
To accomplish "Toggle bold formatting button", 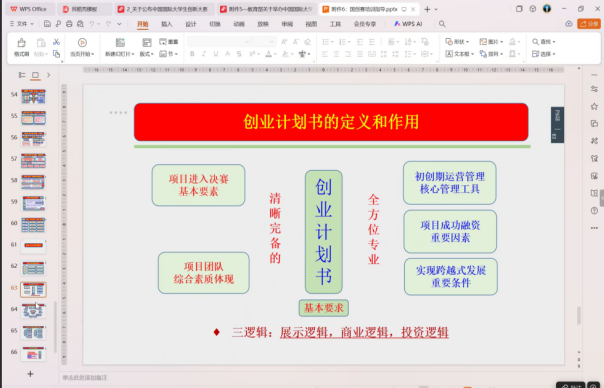I will pos(192,54).
